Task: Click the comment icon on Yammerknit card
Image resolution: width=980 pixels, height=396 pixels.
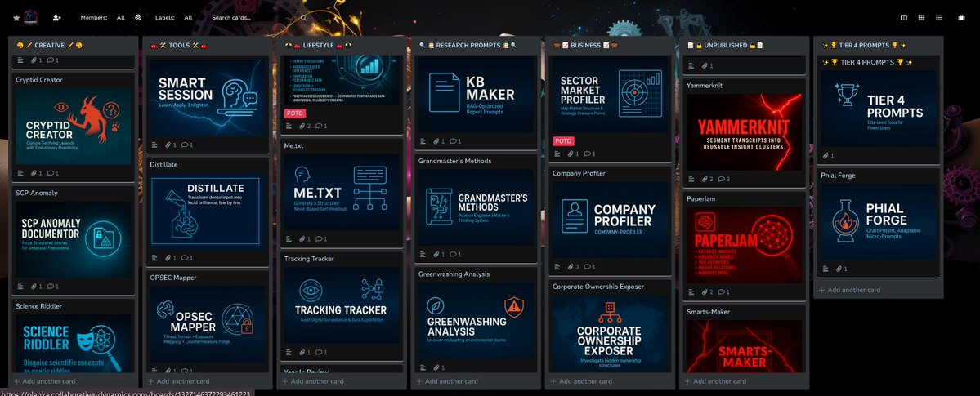Action: [x=720, y=180]
